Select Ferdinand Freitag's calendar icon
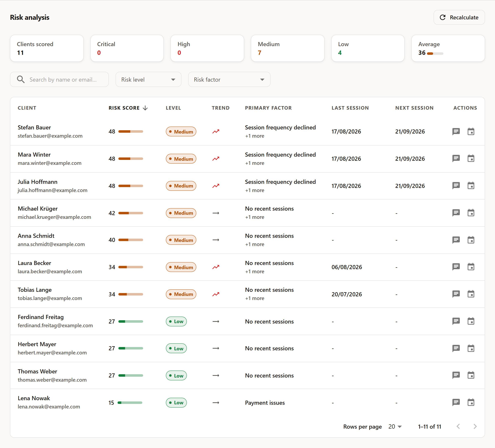Viewport: 495px width, 448px height. pos(471,321)
